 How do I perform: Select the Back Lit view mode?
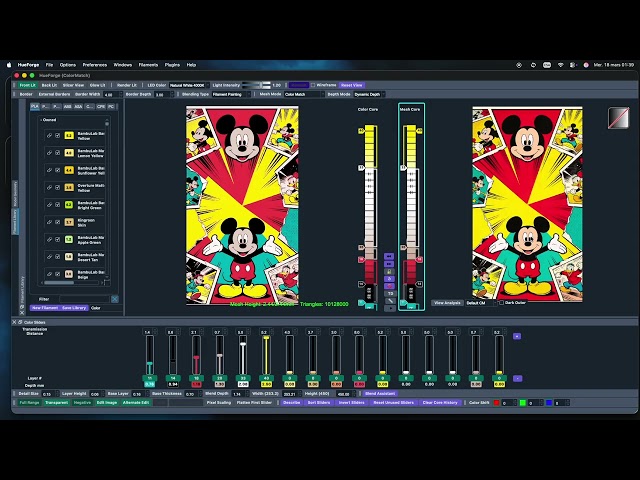point(49,85)
